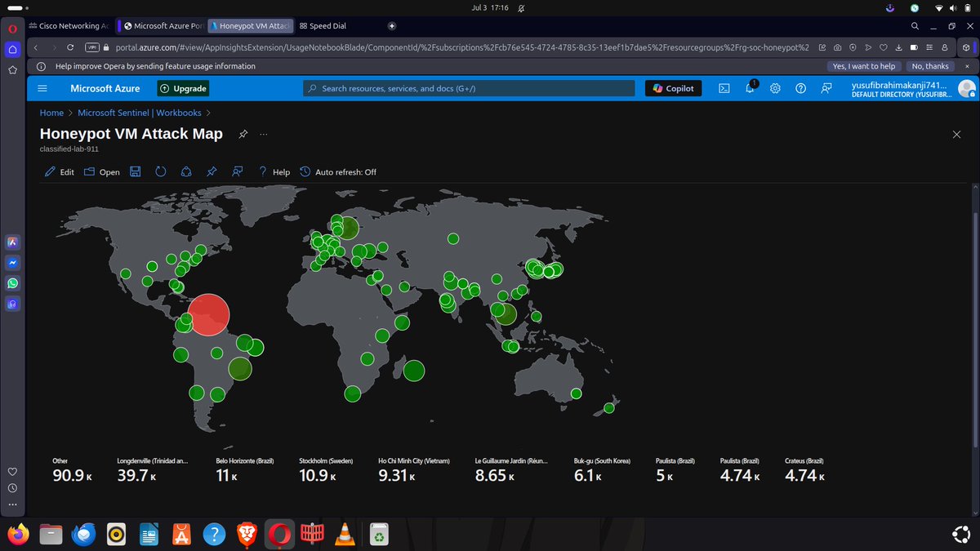Open Opera sidebar three-dot settings
The image size is (980, 551).
(13, 504)
